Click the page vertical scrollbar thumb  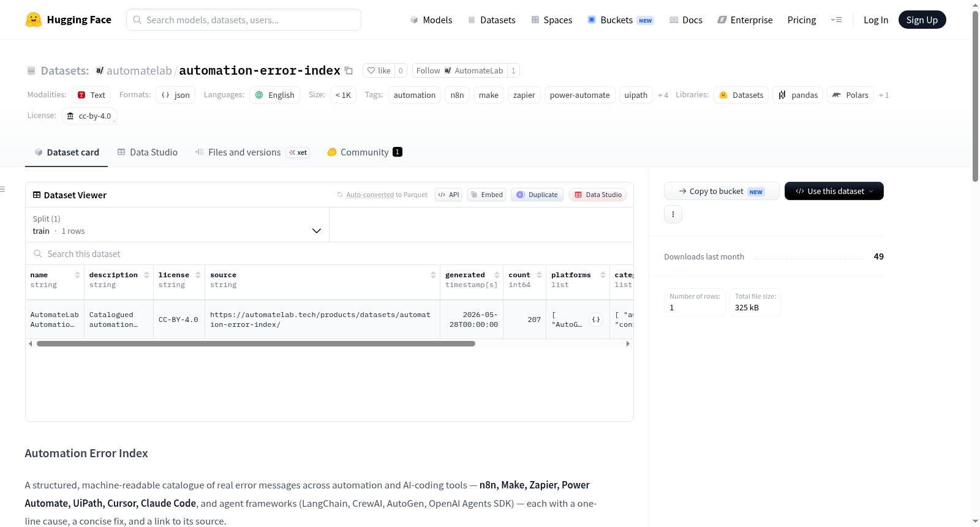pos(976,95)
